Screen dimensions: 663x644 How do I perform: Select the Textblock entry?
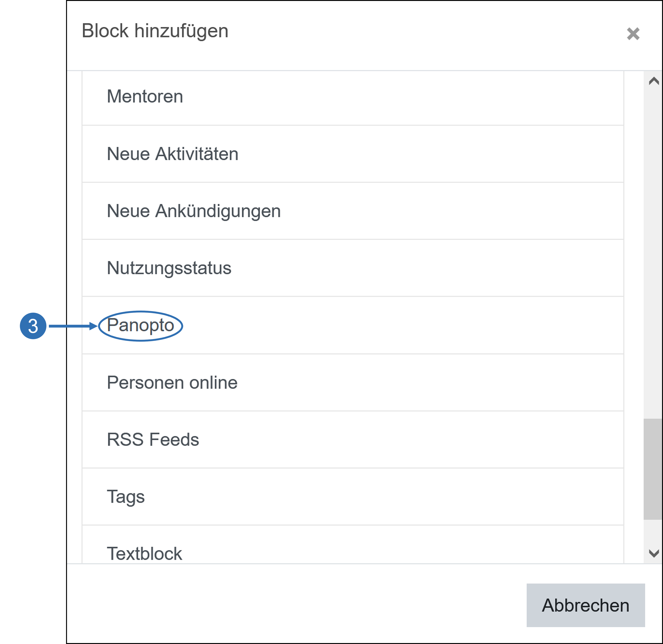[x=353, y=545]
